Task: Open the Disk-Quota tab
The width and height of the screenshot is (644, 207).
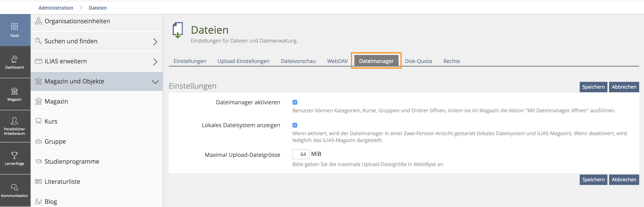Action: [418, 61]
